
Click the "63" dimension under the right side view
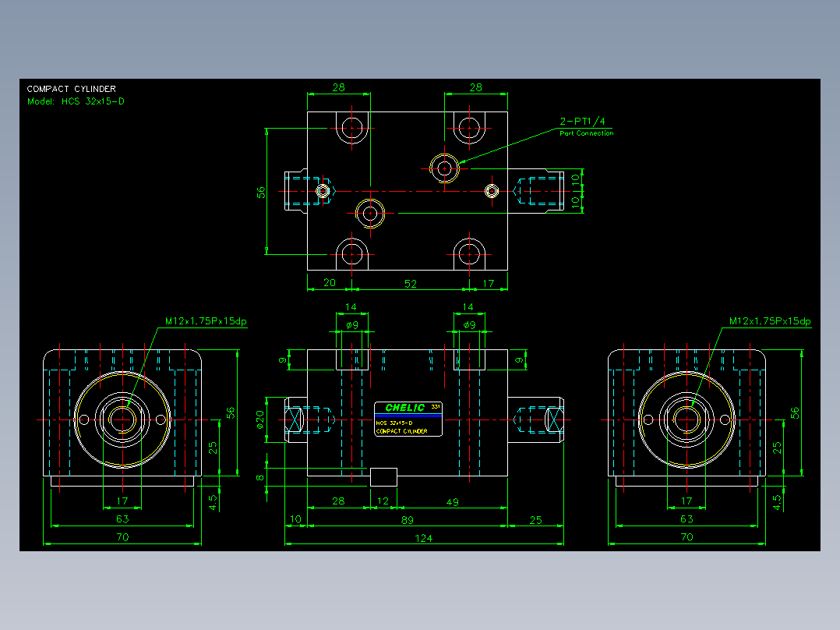point(686,519)
